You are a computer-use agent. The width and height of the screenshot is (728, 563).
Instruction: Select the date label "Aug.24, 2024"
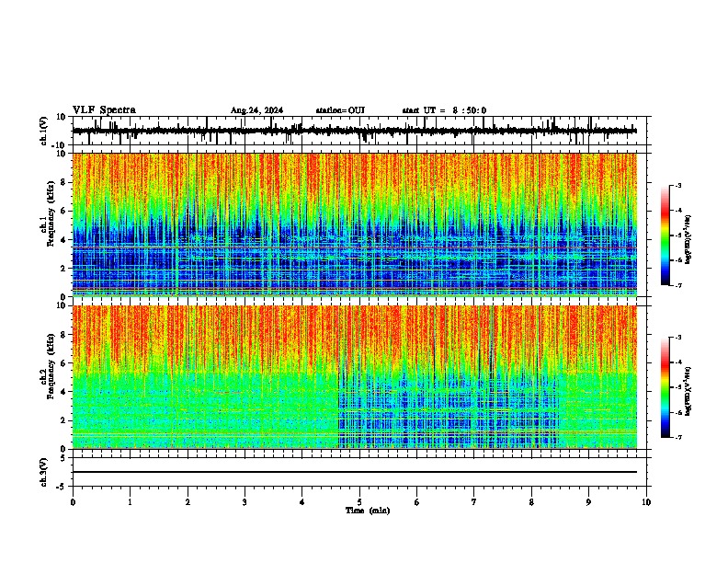point(256,110)
